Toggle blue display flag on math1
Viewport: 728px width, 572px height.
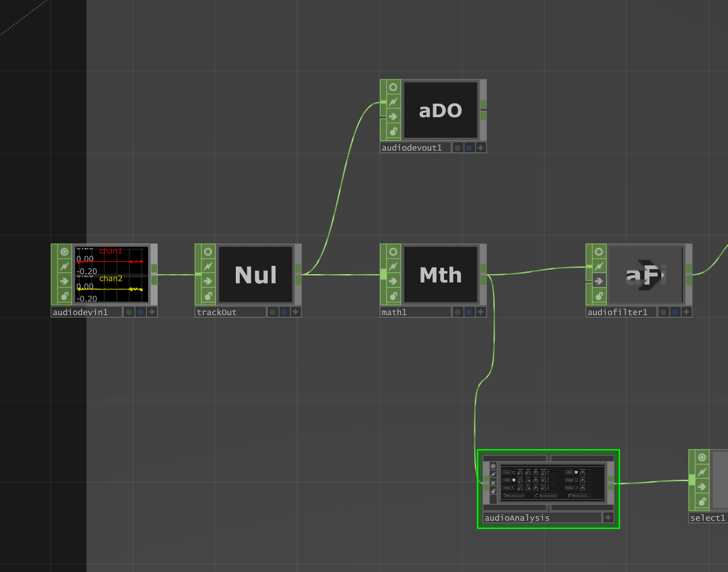[469, 312]
